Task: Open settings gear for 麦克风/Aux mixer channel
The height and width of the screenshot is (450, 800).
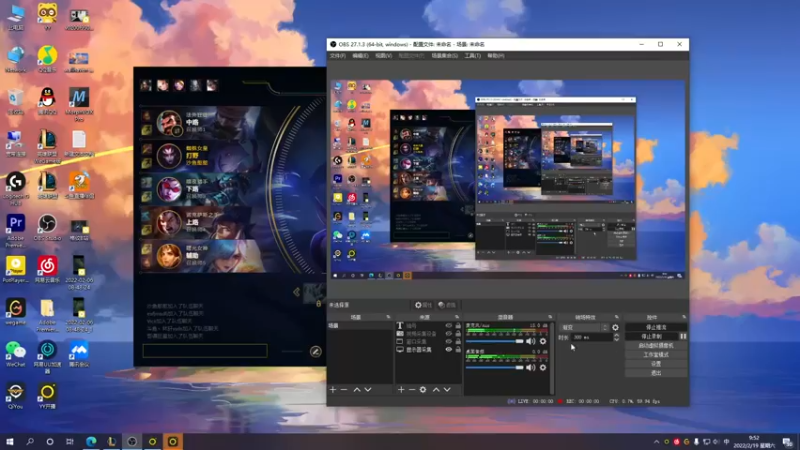Action: [x=543, y=341]
